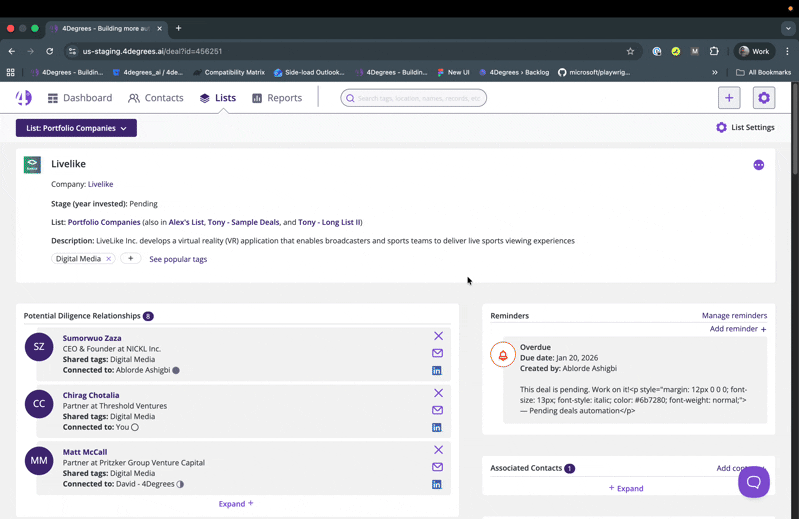This screenshot has width=799, height=519.
Task: Click the plus add button in header
Action: [x=729, y=98]
